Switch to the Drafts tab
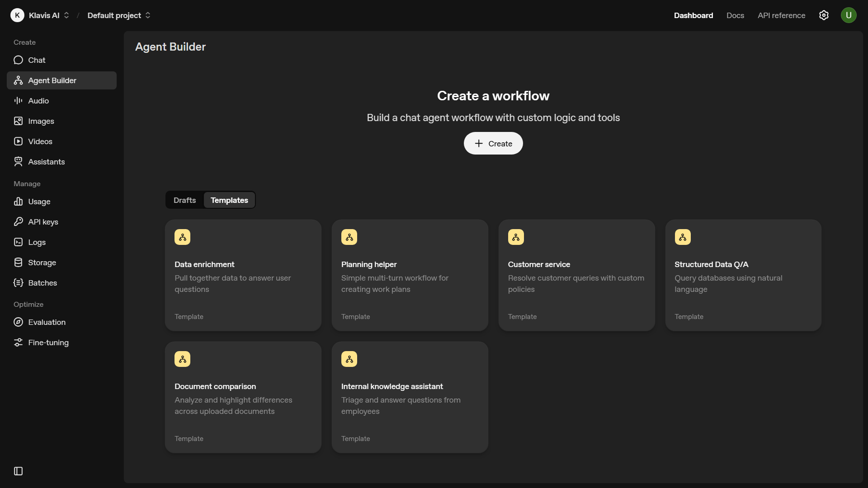The width and height of the screenshot is (868, 488). 184,200
